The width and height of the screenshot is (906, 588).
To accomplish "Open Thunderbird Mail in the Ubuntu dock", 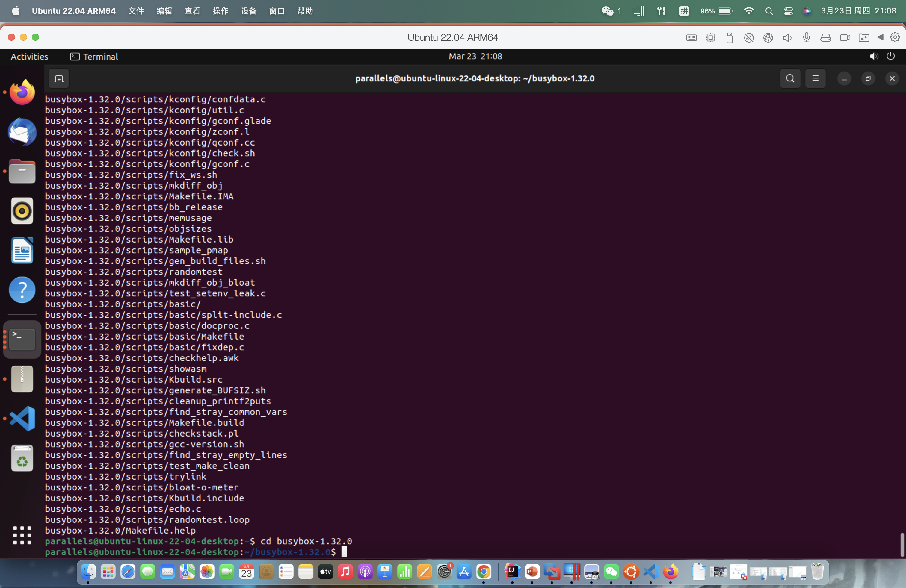I will point(22,132).
